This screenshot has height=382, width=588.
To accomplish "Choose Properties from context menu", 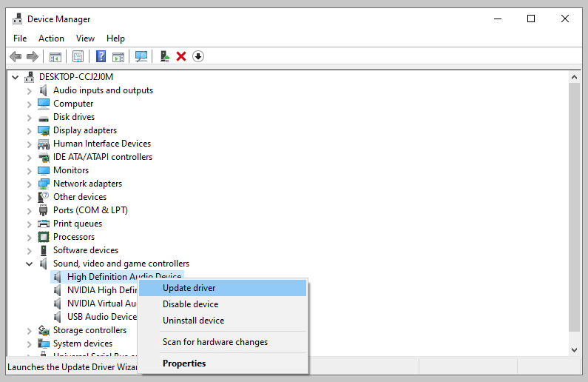I will click(223, 363).
